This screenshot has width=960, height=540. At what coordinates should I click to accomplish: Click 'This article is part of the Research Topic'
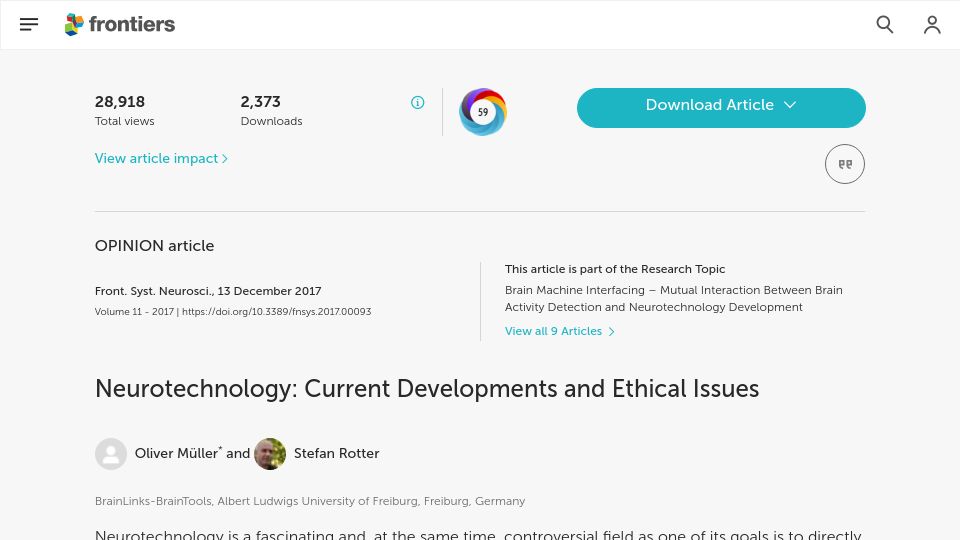tap(615, 269)
